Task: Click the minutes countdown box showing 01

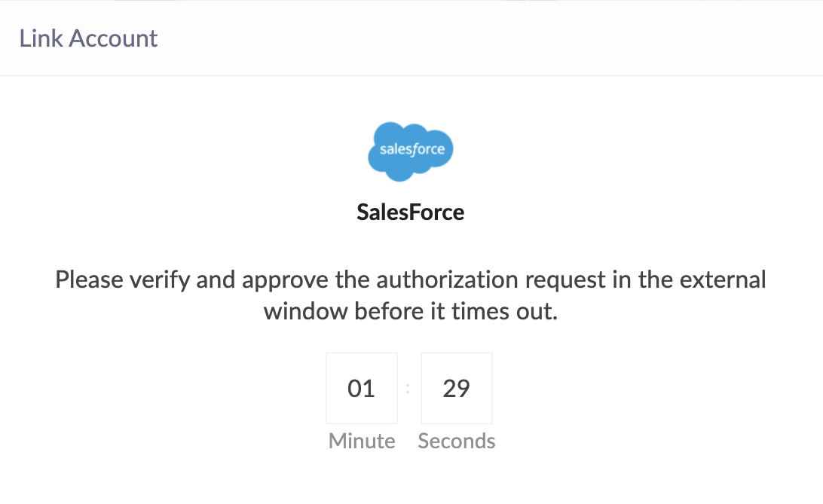Action: (362, 389)
